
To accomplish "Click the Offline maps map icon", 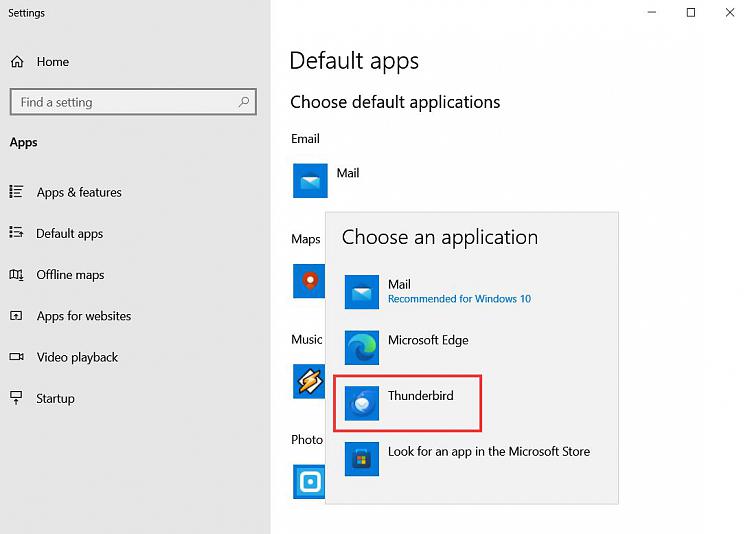I will click(x=16, y=275).
